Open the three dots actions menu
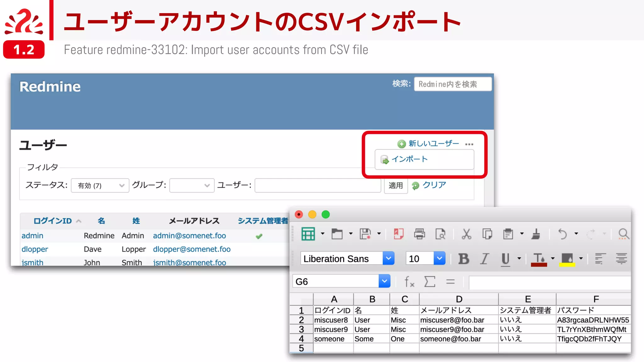 pyautogui.click(x=469, y=144)
